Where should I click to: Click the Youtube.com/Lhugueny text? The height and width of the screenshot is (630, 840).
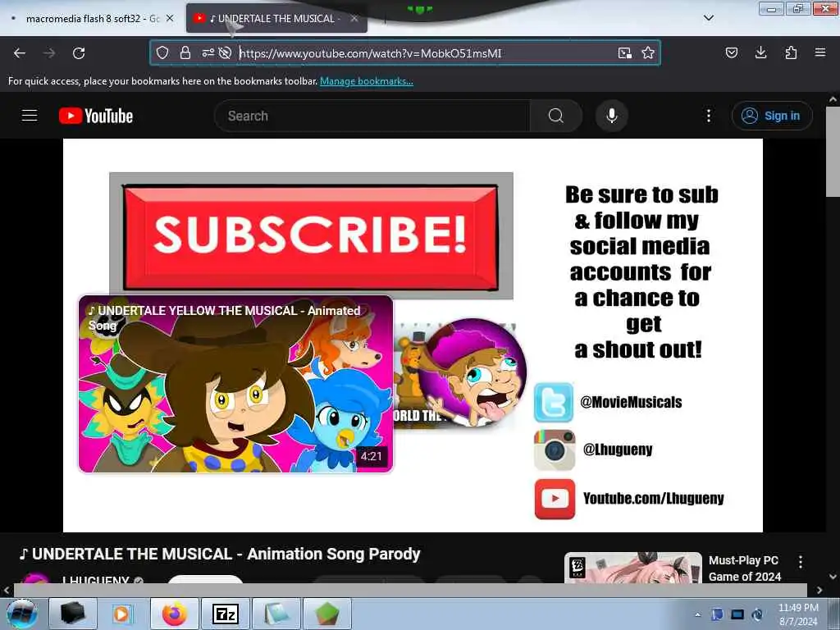click(653, 498)
